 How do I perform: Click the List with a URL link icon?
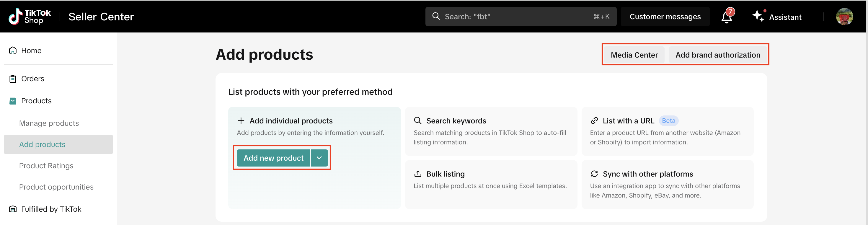point(594,121)
